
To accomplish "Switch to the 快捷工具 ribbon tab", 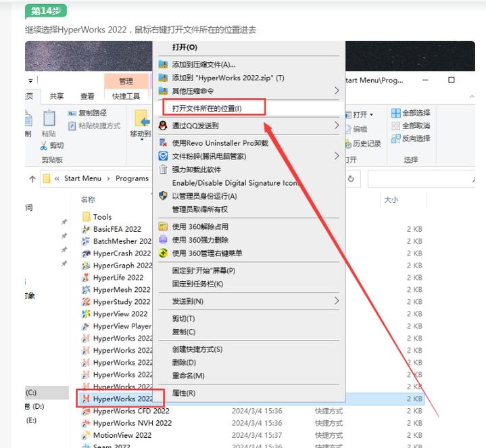I will (126, 97).
